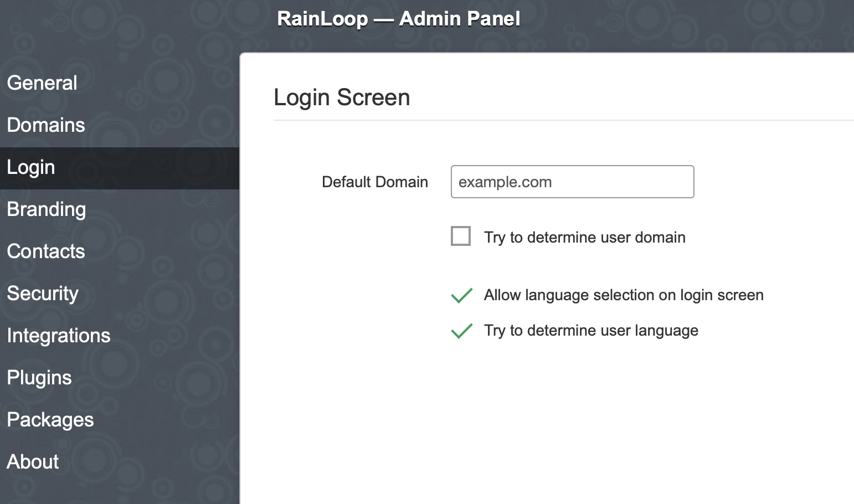Go to the Packages section
Screen dimensions: 854x504
(x=50, y=420)
